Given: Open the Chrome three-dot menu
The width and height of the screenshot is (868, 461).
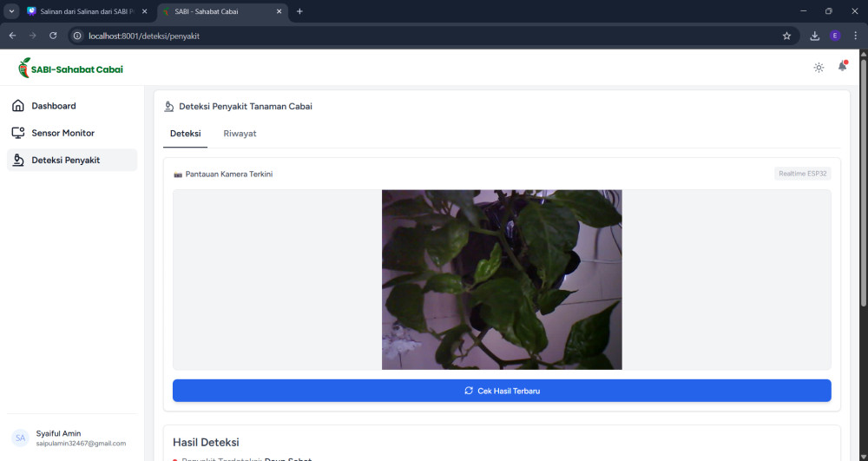Looking at the screenshot, I should [x=855, y=36].
